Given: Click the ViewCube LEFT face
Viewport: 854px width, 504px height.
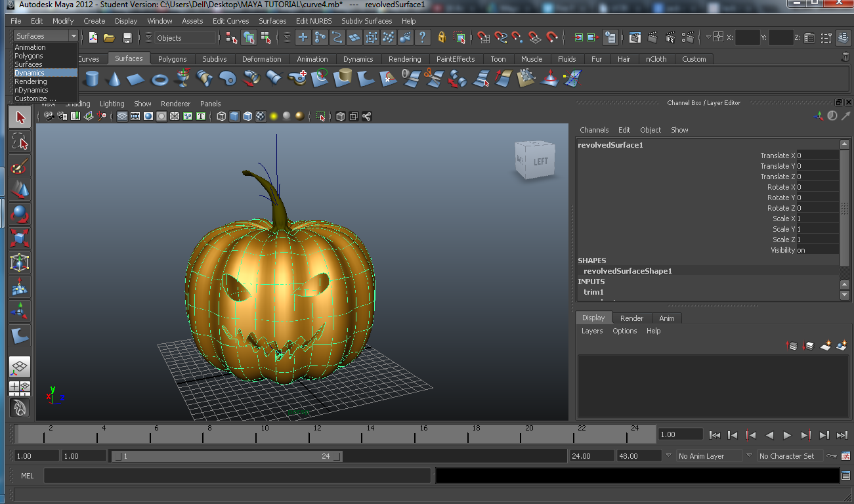Looking at the screenshot, I should tap(540, 161).
